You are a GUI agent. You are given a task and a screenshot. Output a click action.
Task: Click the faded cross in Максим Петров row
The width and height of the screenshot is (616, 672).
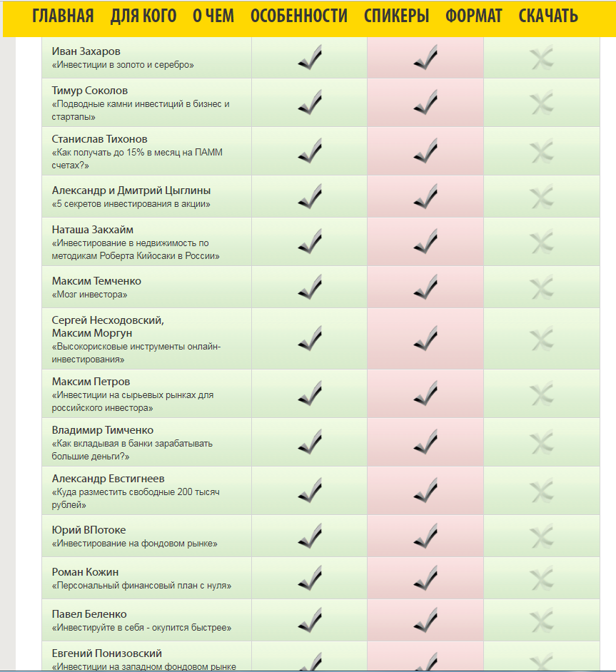tap(542, 394)
